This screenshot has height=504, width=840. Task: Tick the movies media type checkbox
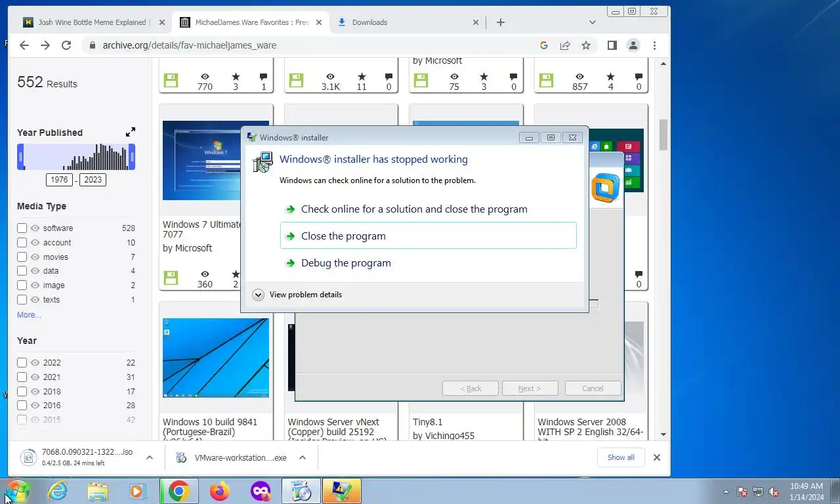22,257
